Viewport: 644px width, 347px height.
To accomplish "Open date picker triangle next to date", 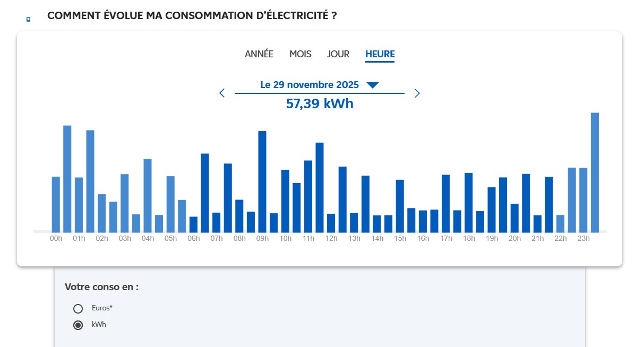I will point(373,85).
